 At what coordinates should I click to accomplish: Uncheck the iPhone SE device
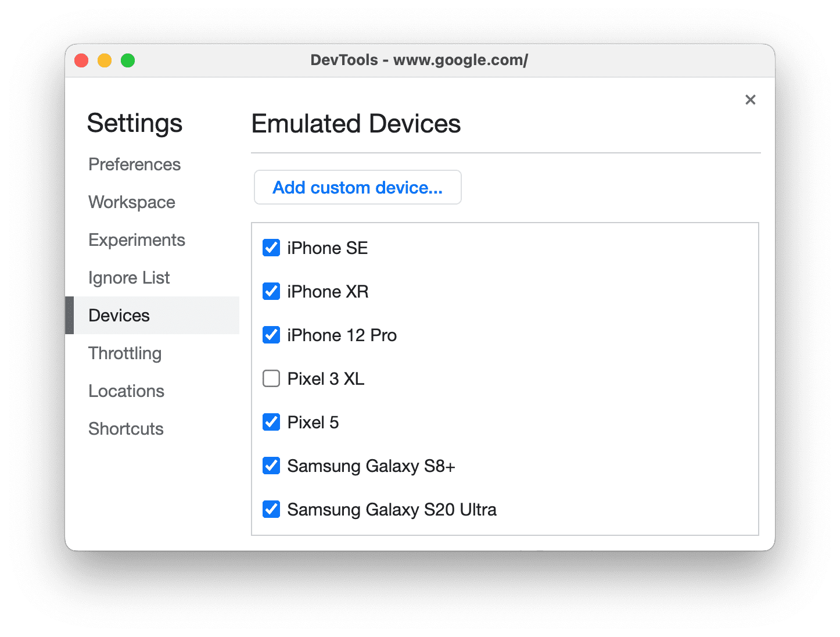271,248
